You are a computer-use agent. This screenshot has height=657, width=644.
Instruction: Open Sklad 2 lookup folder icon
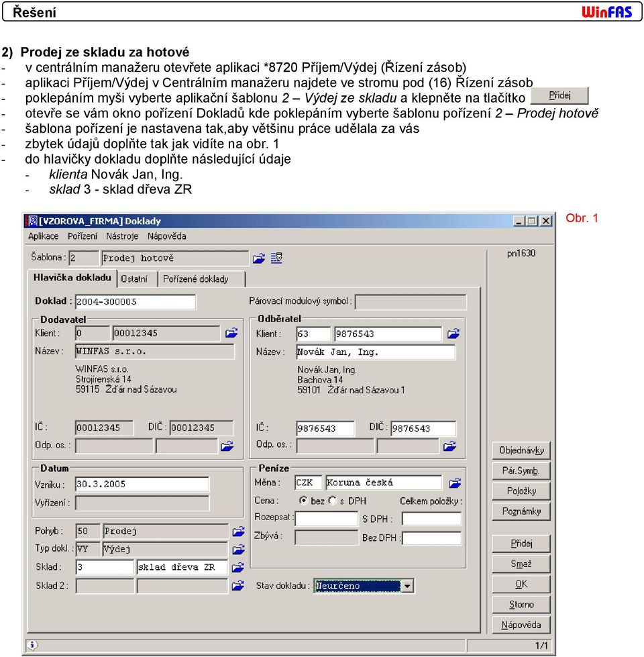(x=238, y=585)
